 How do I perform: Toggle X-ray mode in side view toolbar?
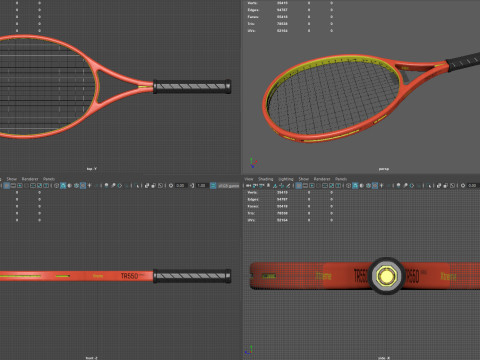tap(439, 185)
